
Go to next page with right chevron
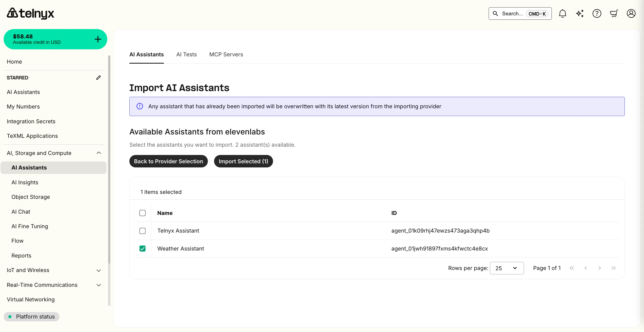[600, 268]
